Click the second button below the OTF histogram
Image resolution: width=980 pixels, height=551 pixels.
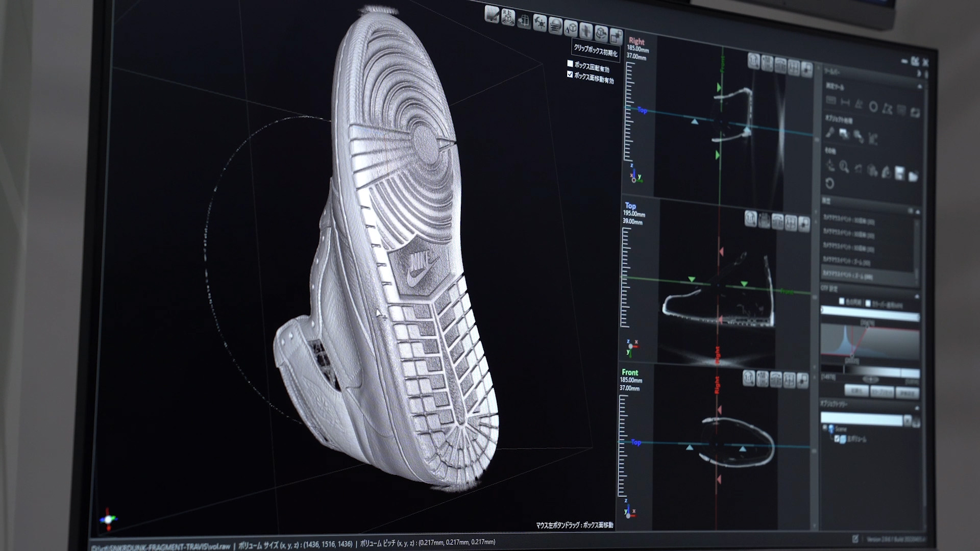(881, 392)
